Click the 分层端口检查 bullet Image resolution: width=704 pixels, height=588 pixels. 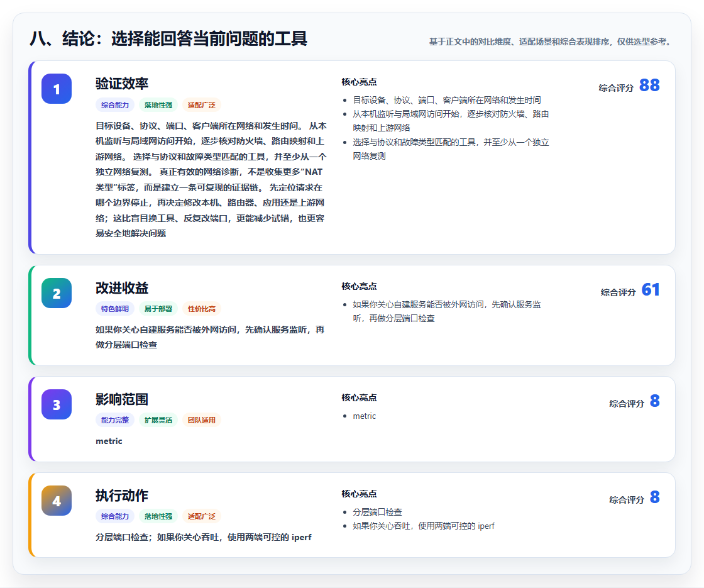377,512
